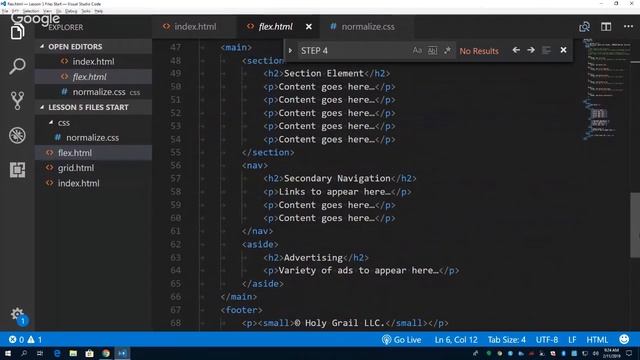Screen dimensions: 640x360
Task: Toggle Use Regular Expression in find widget
Action: [x=447, y=51]
